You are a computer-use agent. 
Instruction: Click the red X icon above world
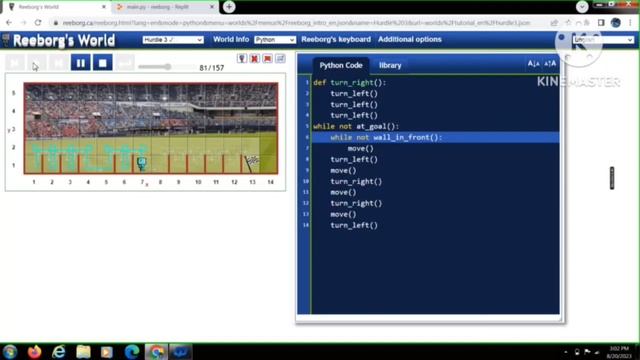coord(254,59)
